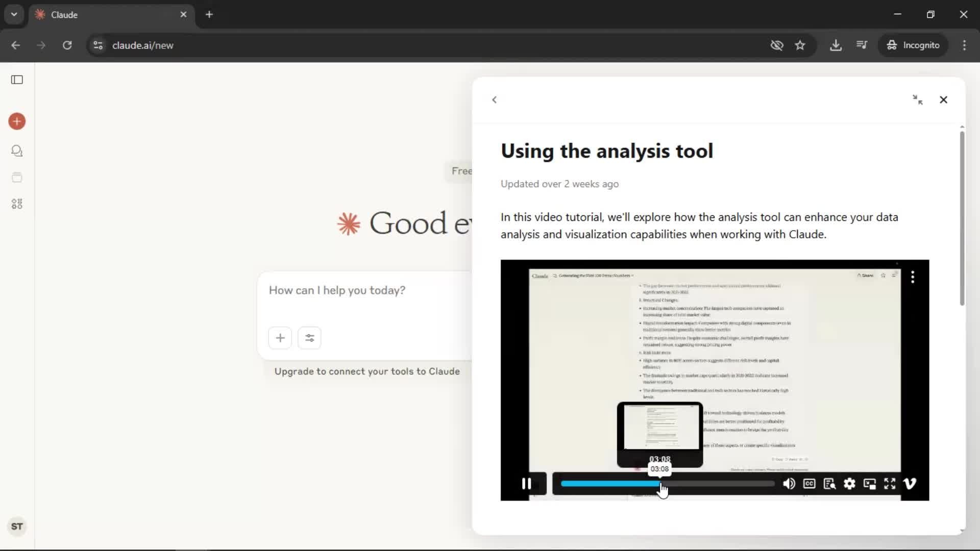Open the browser Downloads icon
Screen dimensions: 980x551
click(836, 45)
